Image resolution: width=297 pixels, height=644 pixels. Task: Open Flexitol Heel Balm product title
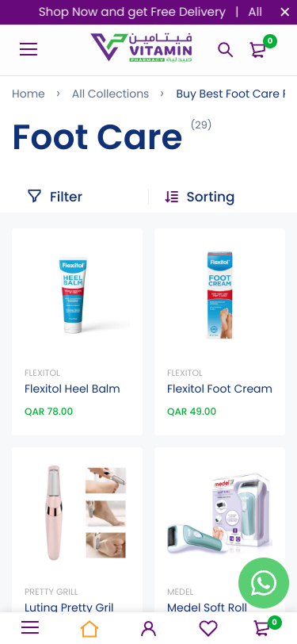pyautogui.click(x=72, y=389)
